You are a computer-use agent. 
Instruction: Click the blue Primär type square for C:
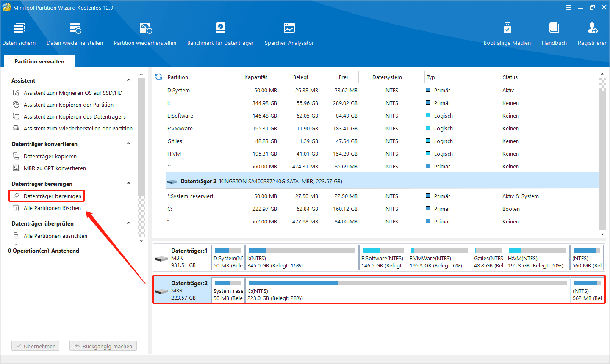pos(428,209)
